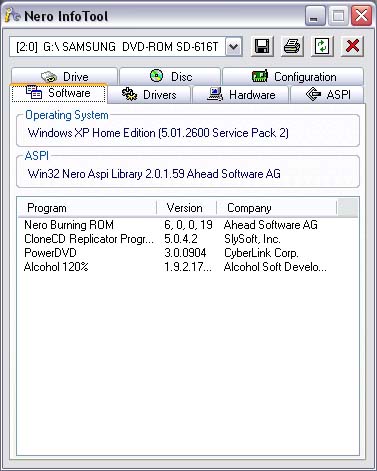Select the CloneCD Replicator Progr... row
Viewport: 377px width, 471px height.
point(188,239)
